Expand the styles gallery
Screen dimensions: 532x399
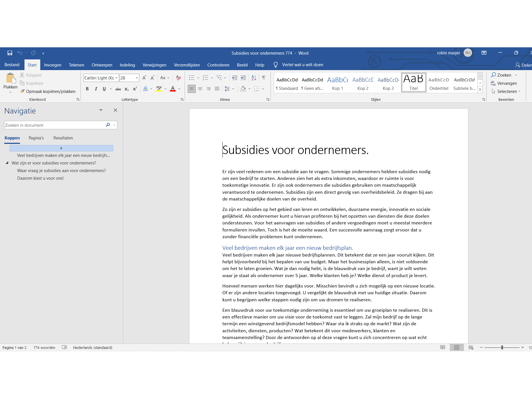click(480, 90)
